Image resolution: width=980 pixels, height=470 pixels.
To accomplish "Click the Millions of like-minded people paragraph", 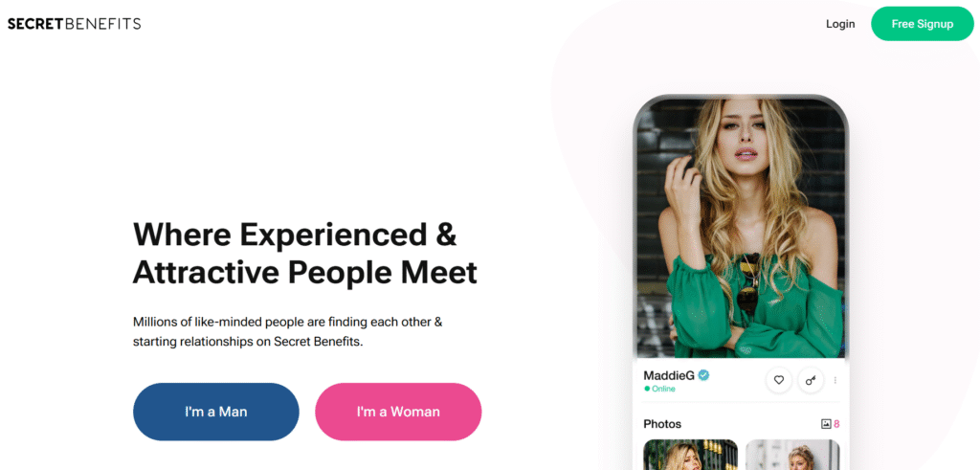I will point(288,332).
